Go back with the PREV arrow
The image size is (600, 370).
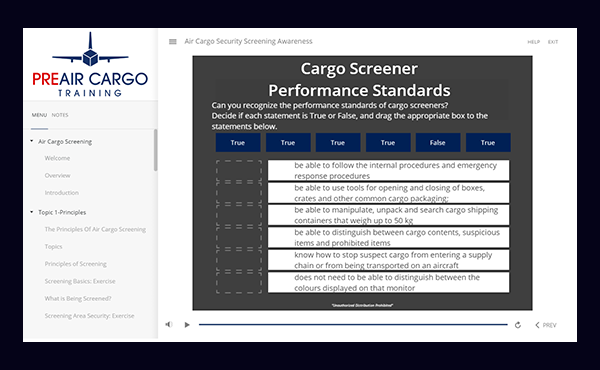click(545, 325)
